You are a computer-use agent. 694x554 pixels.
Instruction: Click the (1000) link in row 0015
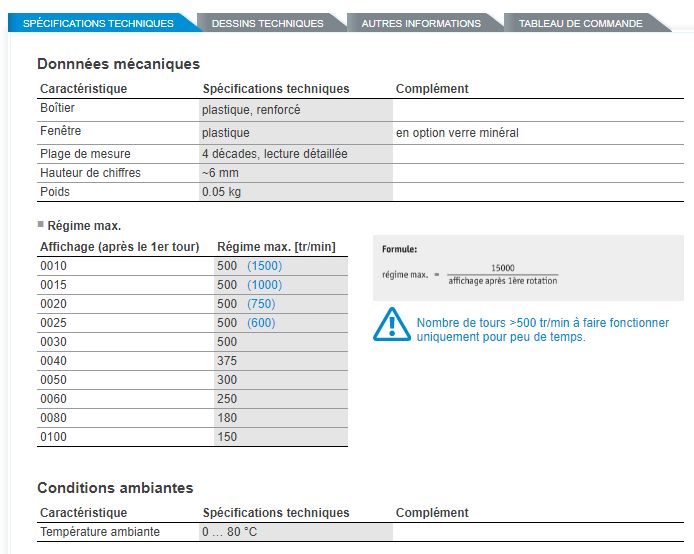pyautogui.click(x=264, y=285)
